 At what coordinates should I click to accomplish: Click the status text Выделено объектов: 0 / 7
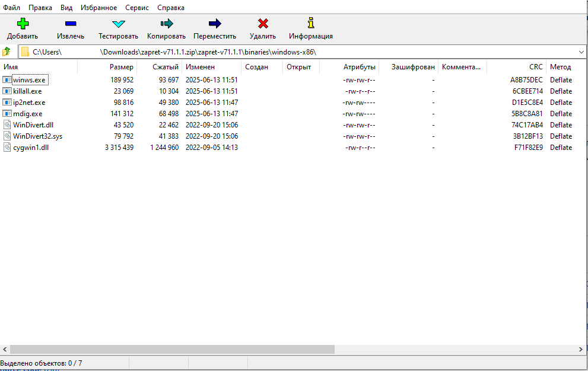click(x=42, y=363)
